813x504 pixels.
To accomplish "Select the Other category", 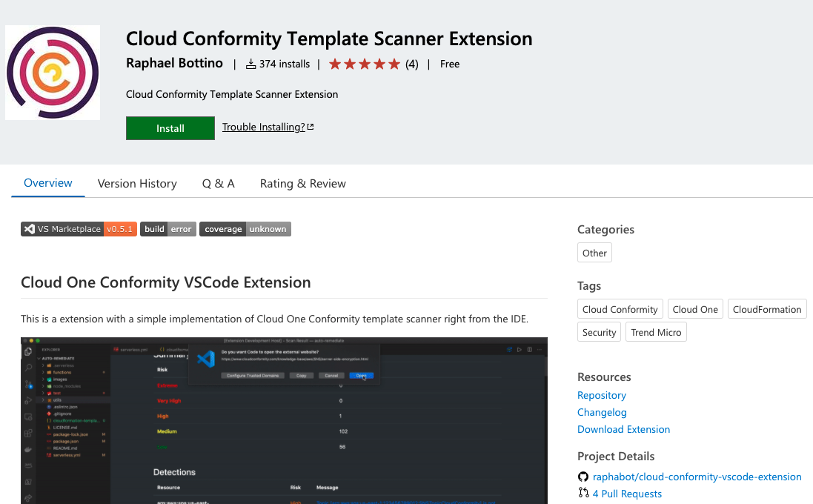I will (x=594, y=253).
